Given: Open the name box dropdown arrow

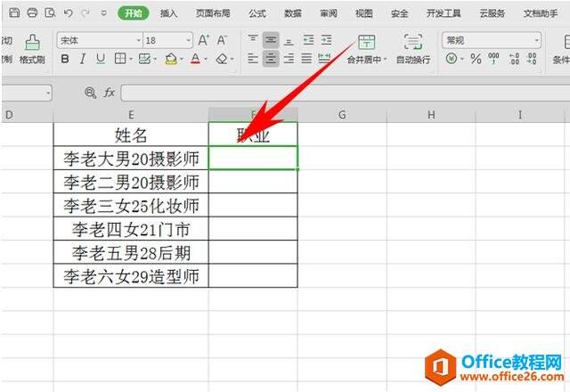Looking at the screenshot, I should [x=48, y=94].
